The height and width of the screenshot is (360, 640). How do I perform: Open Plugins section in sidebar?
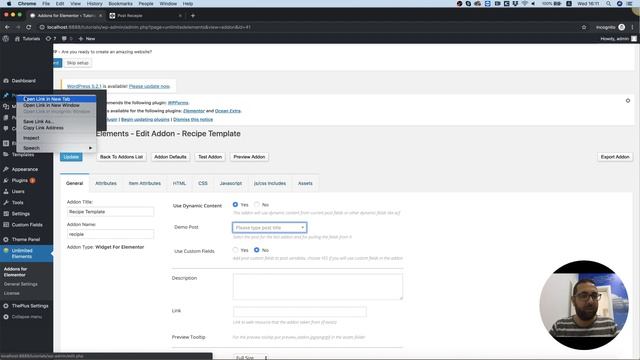[20, 180]
